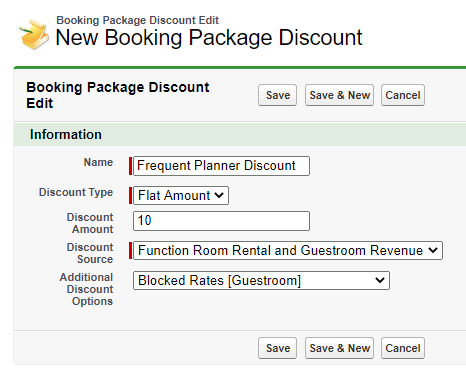Image resolution: width=466 pixels, height=369 pixels.
Task: Click the top Save & New button
Action: click(339, 95)
